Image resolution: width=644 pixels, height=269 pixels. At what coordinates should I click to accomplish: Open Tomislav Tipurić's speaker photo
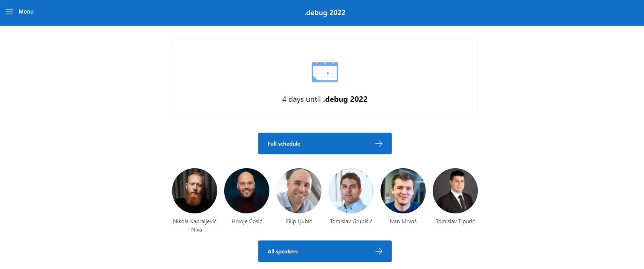click(x=455, y=190)
